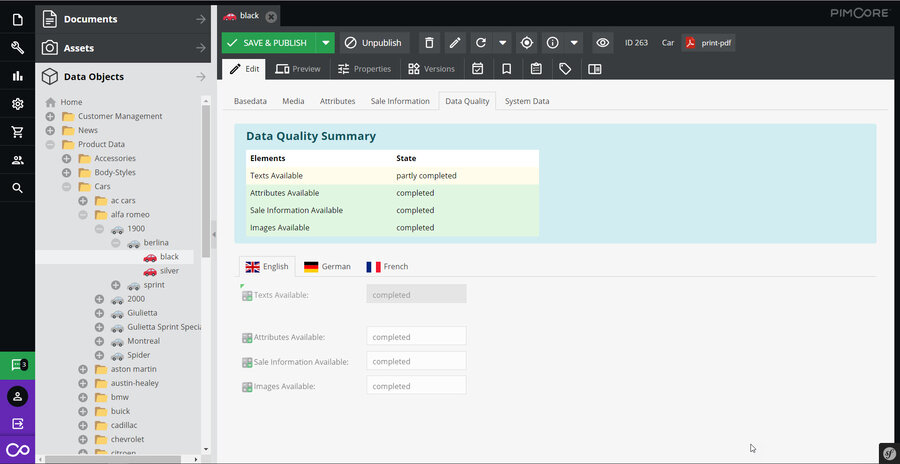Expand the Accessories folder in tree
The height and width of the screenshot is (464, 900).
(67, 158)
